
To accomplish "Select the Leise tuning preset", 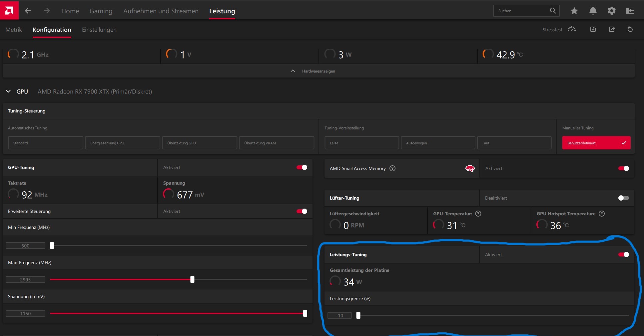I will 362,143.
